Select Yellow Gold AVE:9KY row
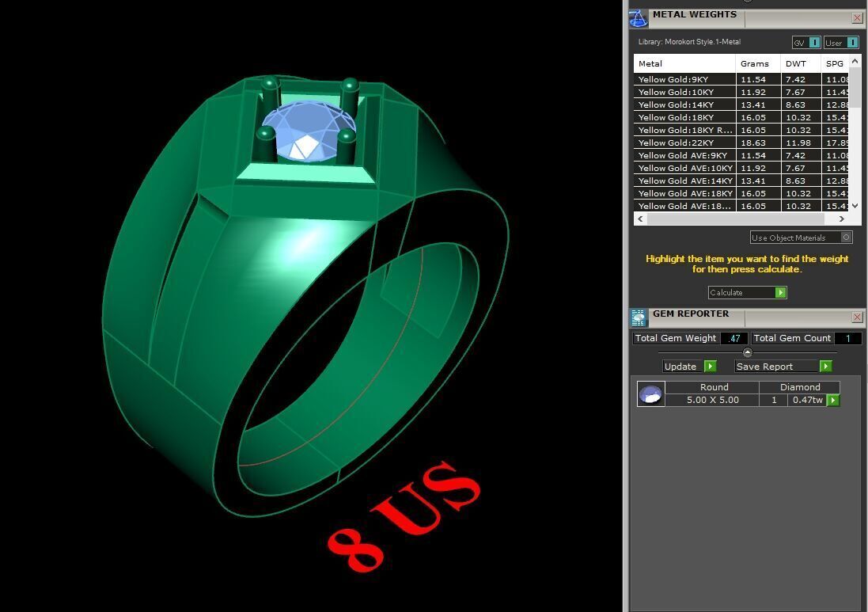 741,156
